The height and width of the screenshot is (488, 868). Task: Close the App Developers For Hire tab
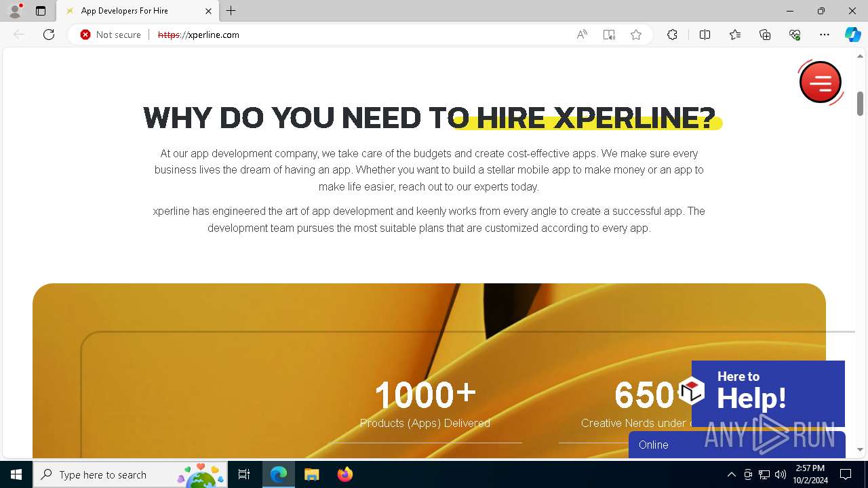[208, 11]
